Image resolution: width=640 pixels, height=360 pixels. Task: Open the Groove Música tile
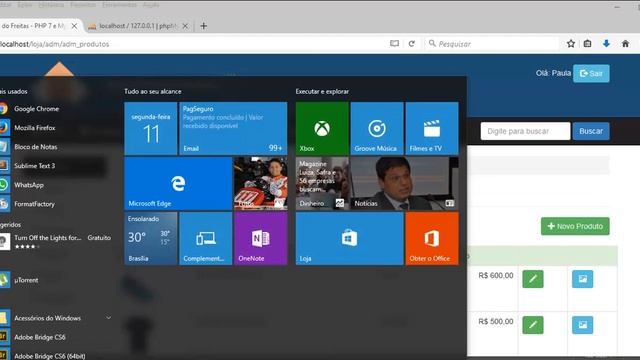(x=377, y=128)
